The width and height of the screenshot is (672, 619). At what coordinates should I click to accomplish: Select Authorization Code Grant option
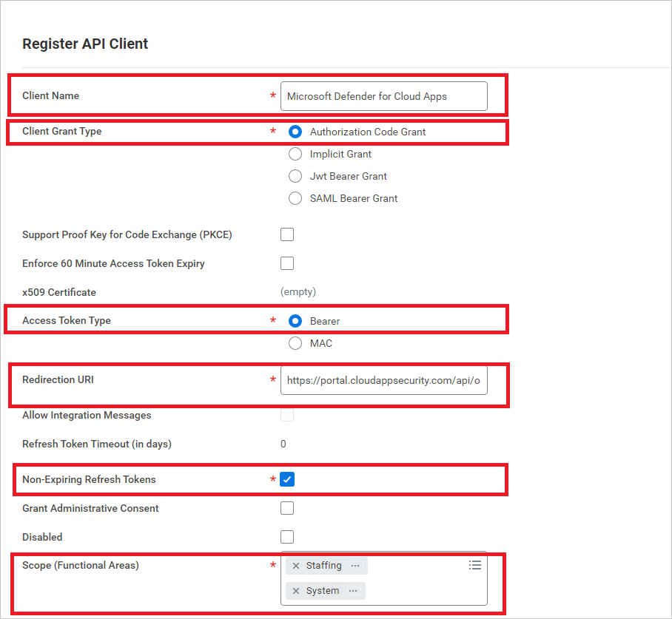pos(295,132)
